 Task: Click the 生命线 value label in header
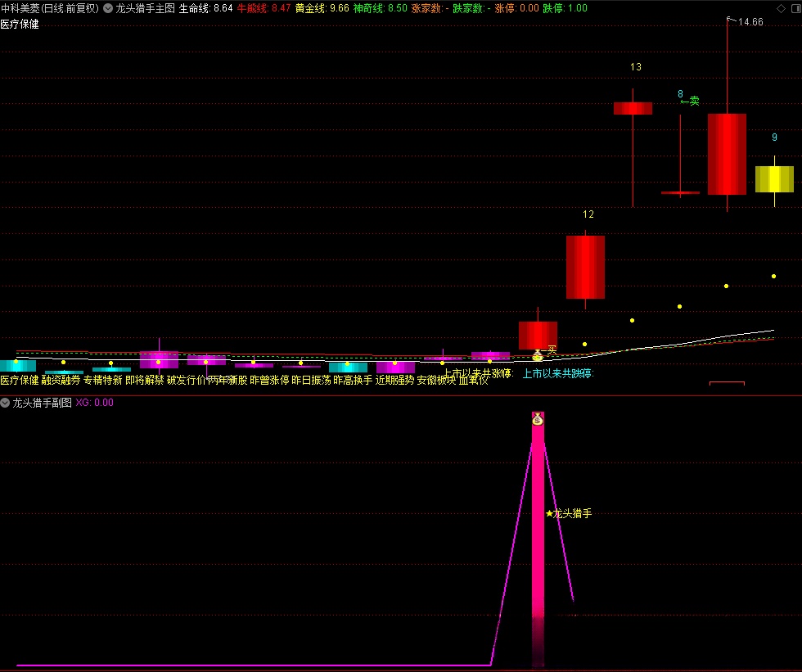205,8
